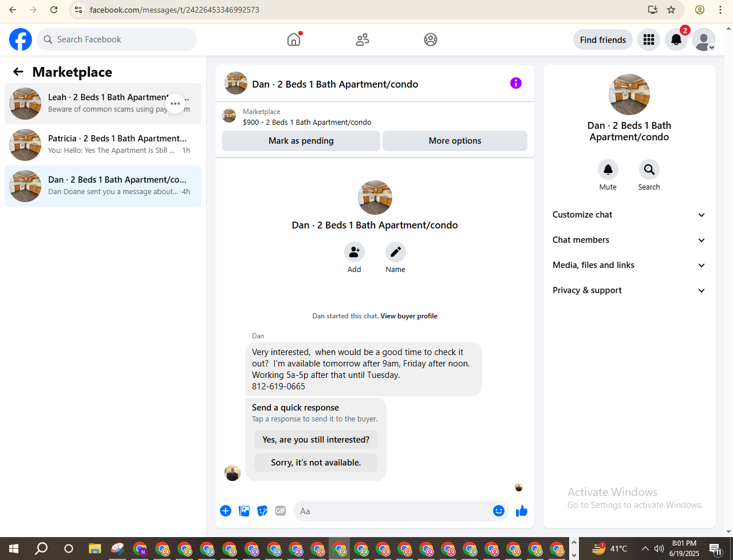View site information icon in address bar

pos(79,10)
